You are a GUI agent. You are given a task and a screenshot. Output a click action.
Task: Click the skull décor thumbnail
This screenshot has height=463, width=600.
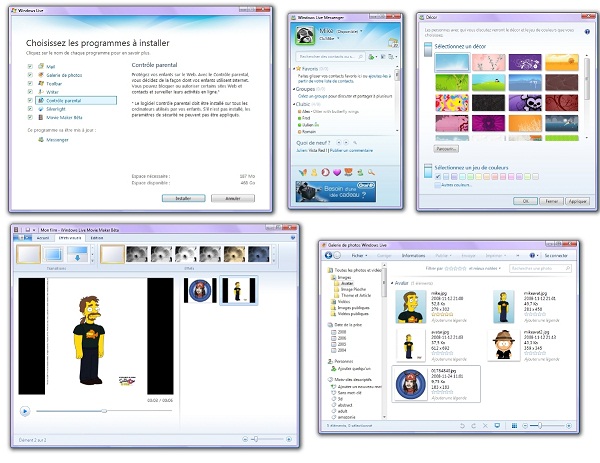click(525, 103)
